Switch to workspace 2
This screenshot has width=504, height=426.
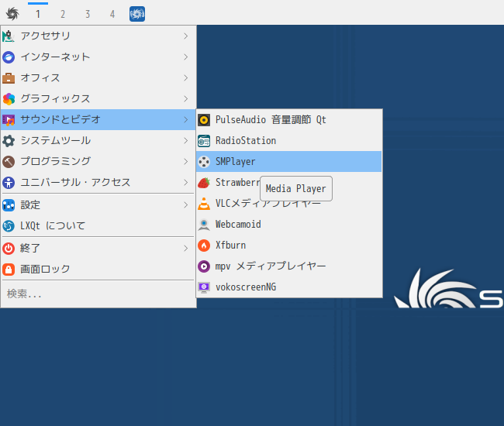pyautogui.click(x=63, y=14)
